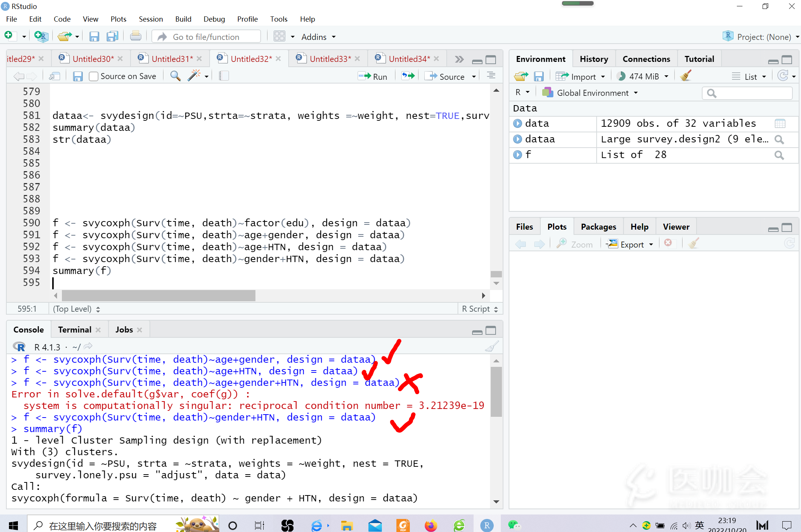The height and width of the screenshot is (532, 801).
Task: Open the code tools magic wand
Action: pyautogui.click(x=194, y=76)
